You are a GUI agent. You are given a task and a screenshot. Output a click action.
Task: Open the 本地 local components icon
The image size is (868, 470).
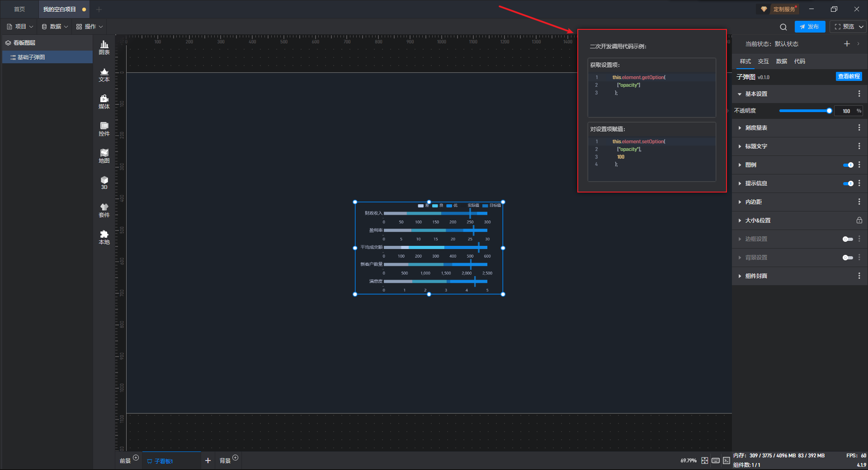[x=104, y=237]
